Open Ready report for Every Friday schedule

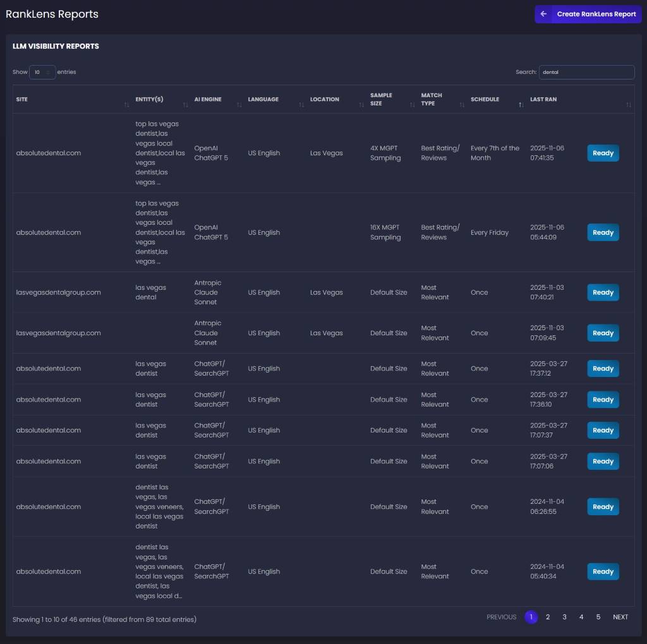click(603, 232)
